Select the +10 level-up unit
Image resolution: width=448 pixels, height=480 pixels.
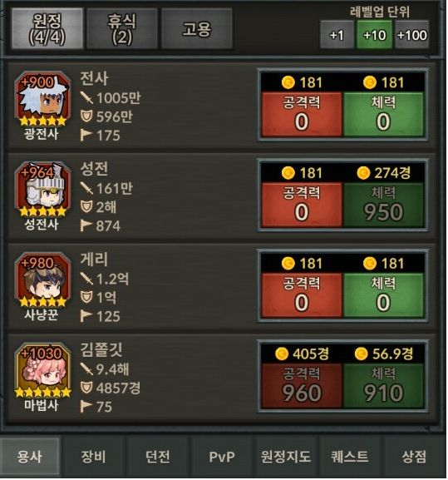click(x=374, y=35)
